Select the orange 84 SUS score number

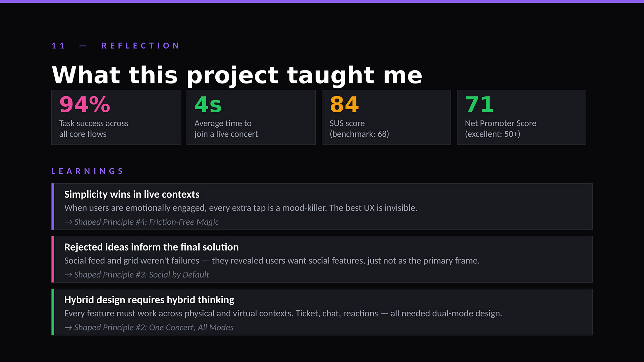[x=344, y=105]
